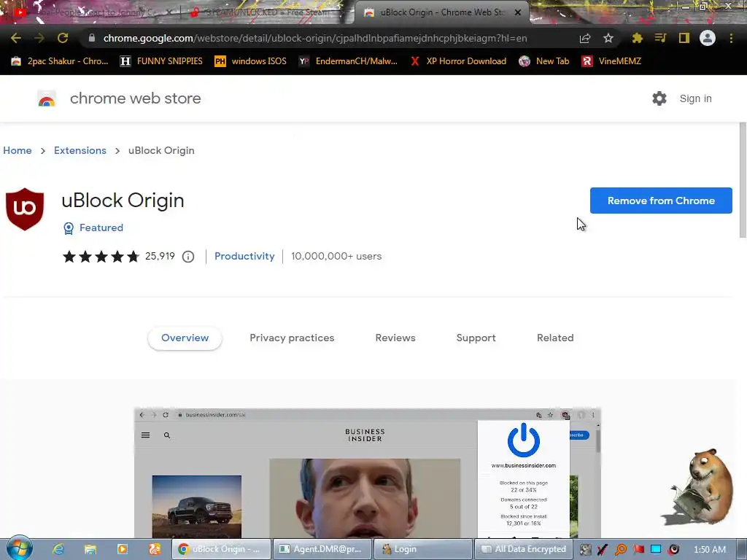Open New Tab bookmark
This screenshot has width=747, height=560.
point(544,61)
